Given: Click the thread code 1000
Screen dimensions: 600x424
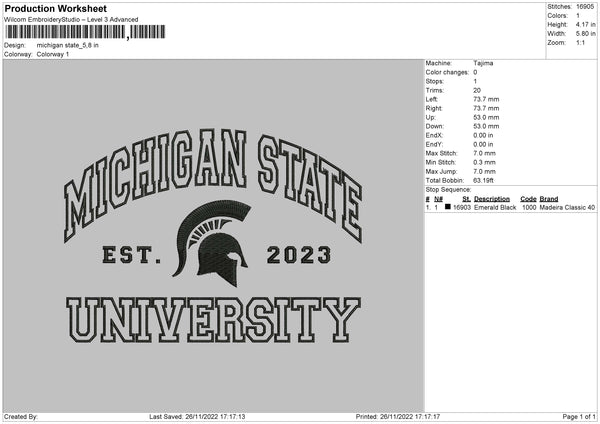Looking at the screenshot, I should 529,207.
